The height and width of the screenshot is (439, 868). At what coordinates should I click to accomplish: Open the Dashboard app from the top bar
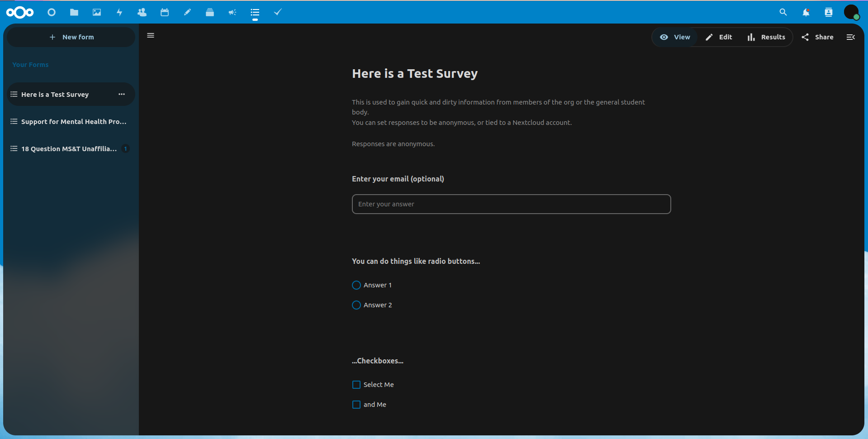coord(51,12)
